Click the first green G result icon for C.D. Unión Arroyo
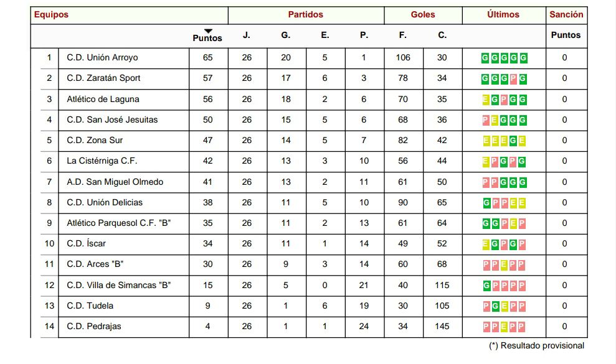Screen dimensions: 616x364 485,58
